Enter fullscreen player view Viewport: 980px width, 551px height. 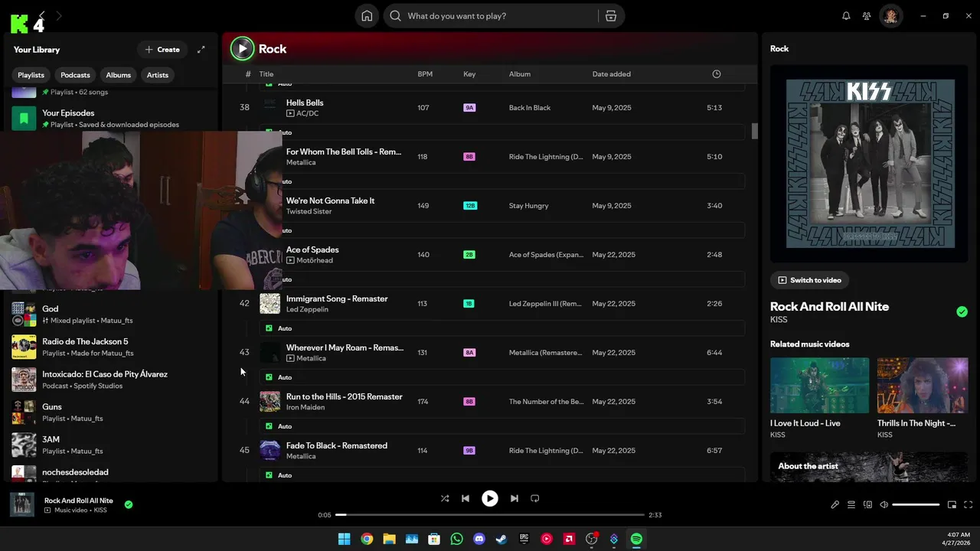pyautogui.click(x=969, y=505)
